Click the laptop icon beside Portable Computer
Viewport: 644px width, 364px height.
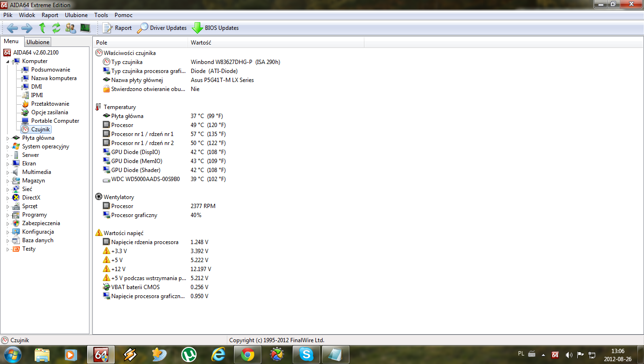coord(25,121)
